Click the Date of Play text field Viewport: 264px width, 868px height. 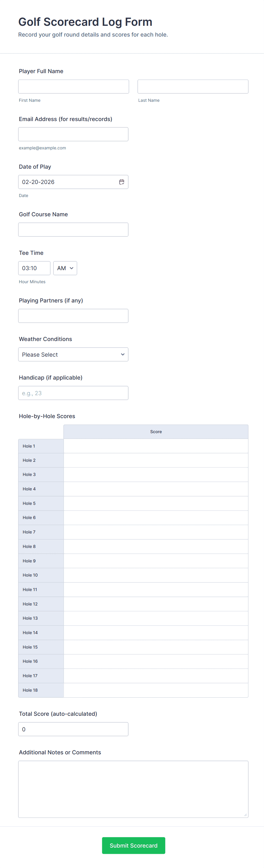(68, 182)
